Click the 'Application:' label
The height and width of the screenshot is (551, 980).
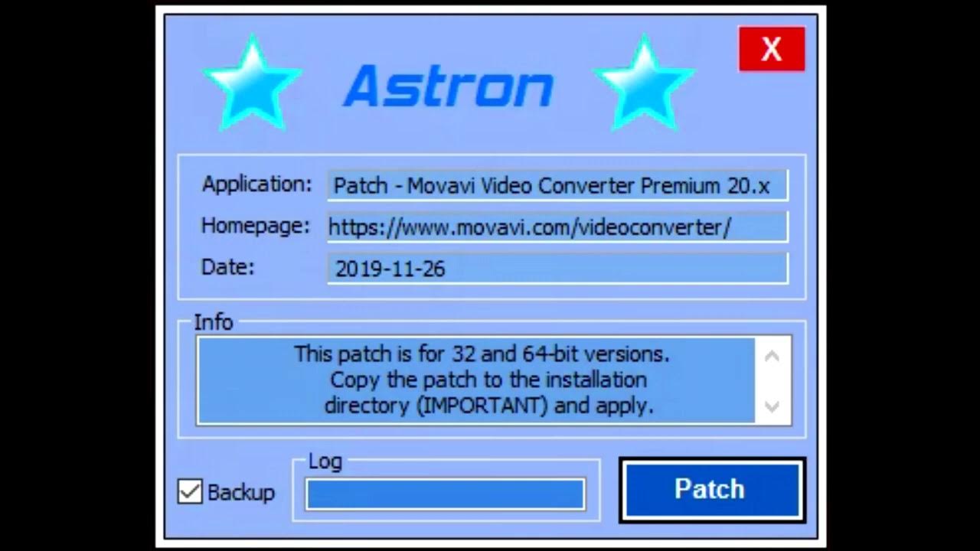(x=257, y=184)
